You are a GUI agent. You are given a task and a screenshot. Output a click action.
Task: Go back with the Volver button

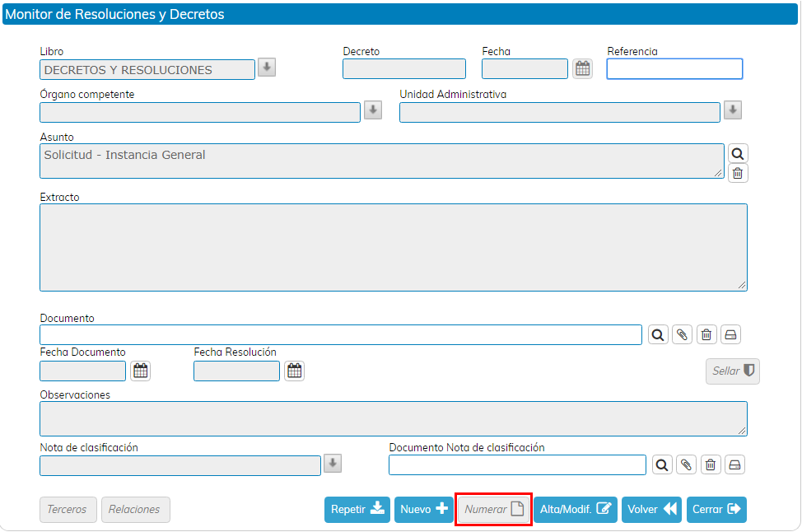point(651,510)
